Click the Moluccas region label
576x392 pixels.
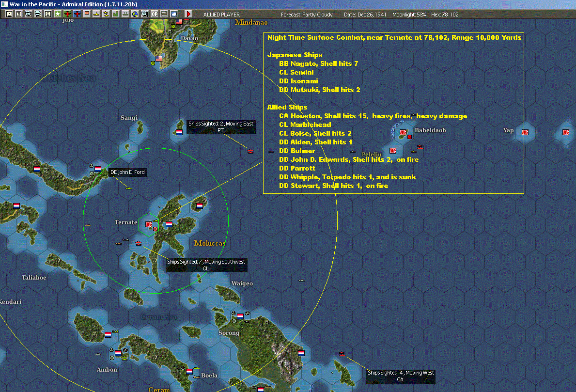click(x=209, y=243)
